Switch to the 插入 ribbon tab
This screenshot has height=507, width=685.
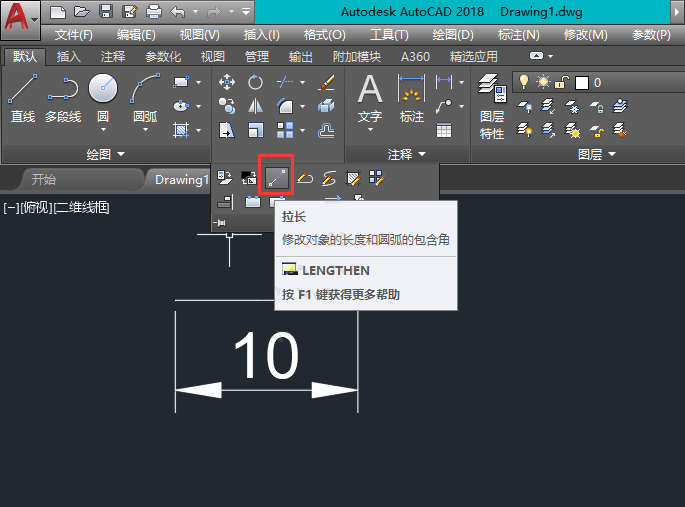pos(68,57)
